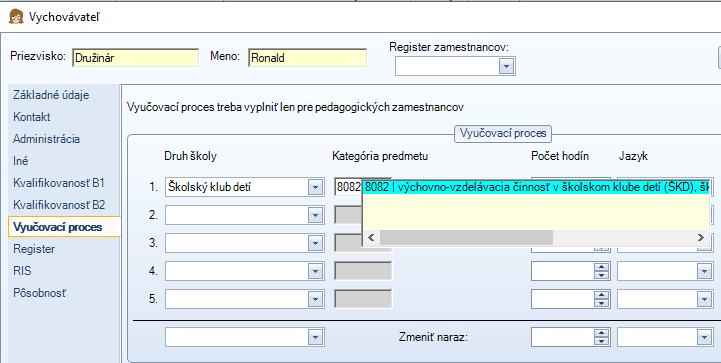Click the Vychovávateľ avatar icon in title
Screen dimensions: 721x363
click(16, 17)
